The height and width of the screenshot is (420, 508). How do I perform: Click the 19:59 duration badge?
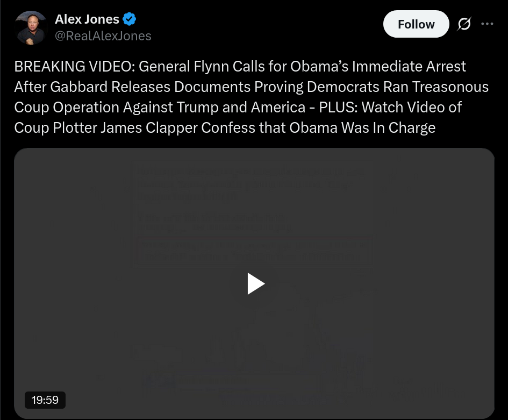coord(45,400)
